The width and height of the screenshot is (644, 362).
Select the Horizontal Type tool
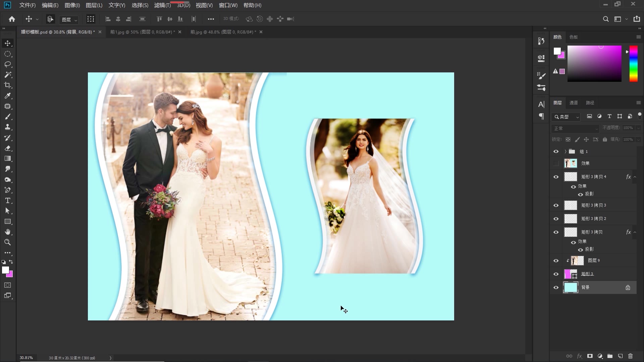[7, 200]
